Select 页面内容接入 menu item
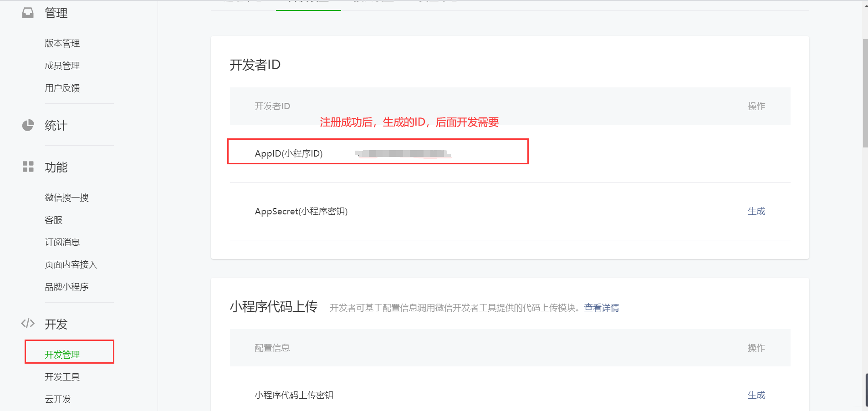The height and width of the screenshot is (411, 868). 71,264
